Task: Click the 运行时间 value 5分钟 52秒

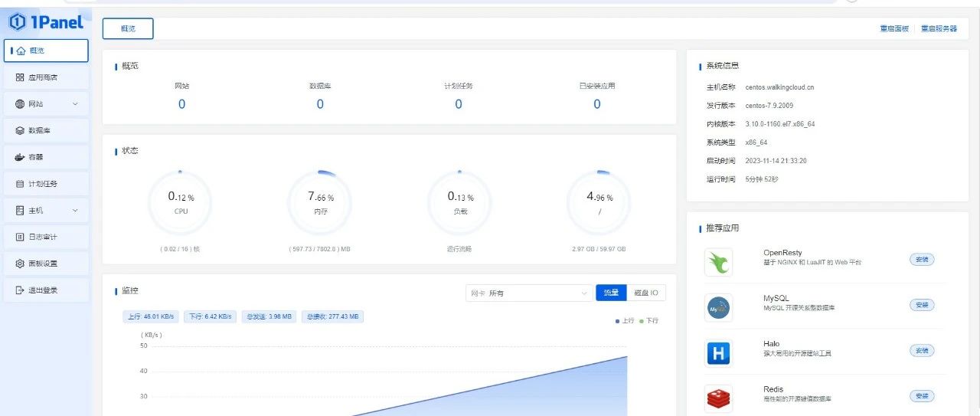Action: 762,179
